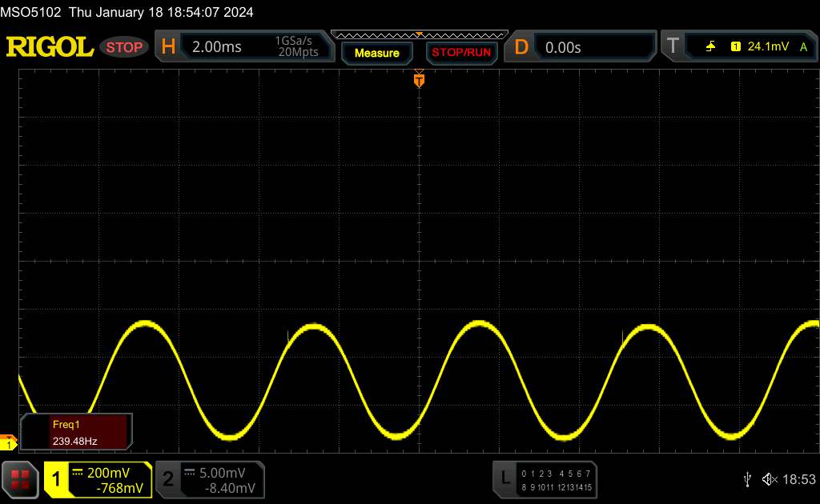Click channel 2 DC coupling icon

click(x=190, y=472)
